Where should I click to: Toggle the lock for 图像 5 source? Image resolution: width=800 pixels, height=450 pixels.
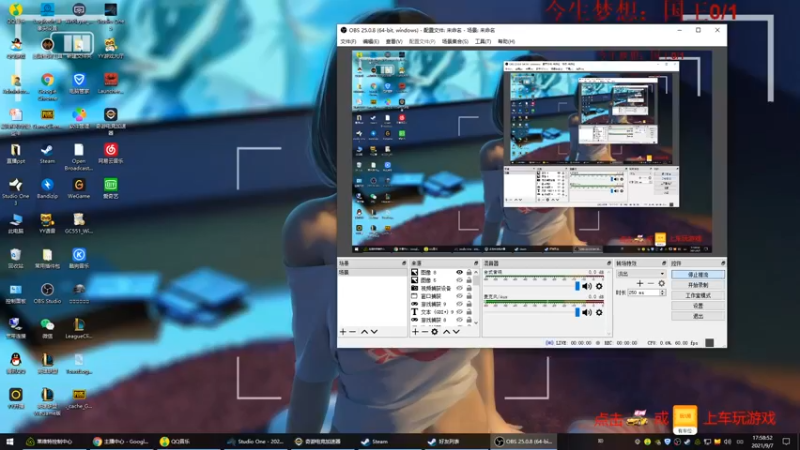point(469,280)
